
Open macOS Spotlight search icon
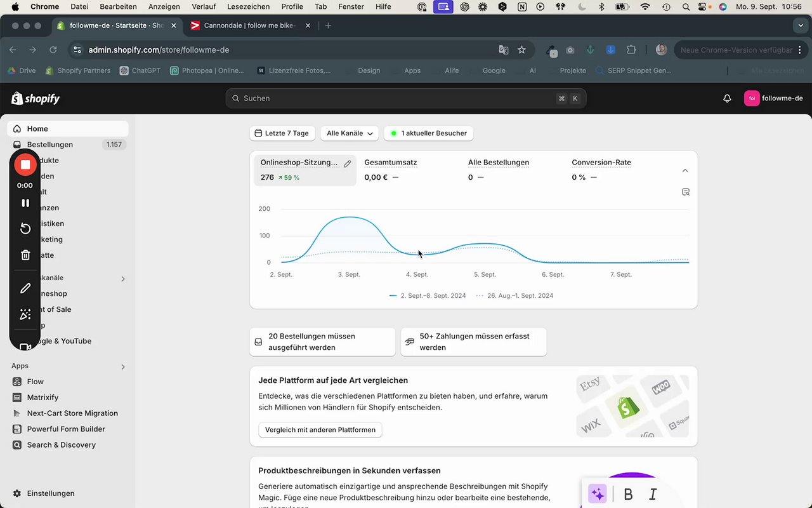coord(686,7)
